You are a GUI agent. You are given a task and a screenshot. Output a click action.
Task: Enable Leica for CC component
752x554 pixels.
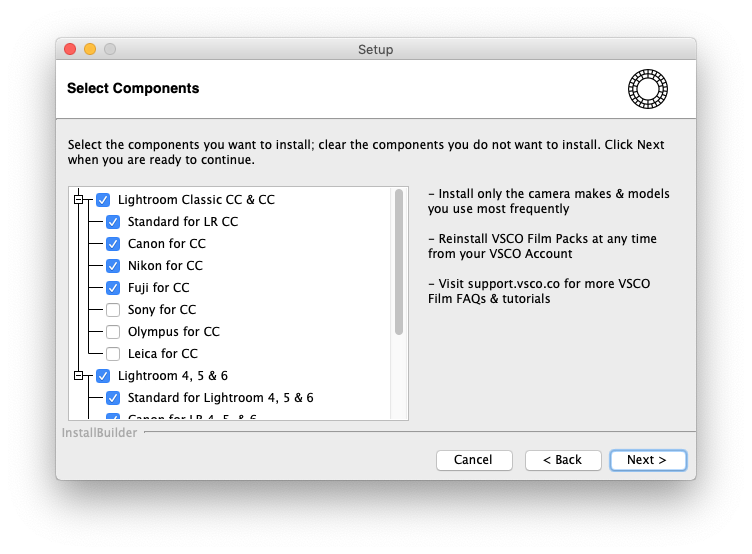click(x=113, y=354)
